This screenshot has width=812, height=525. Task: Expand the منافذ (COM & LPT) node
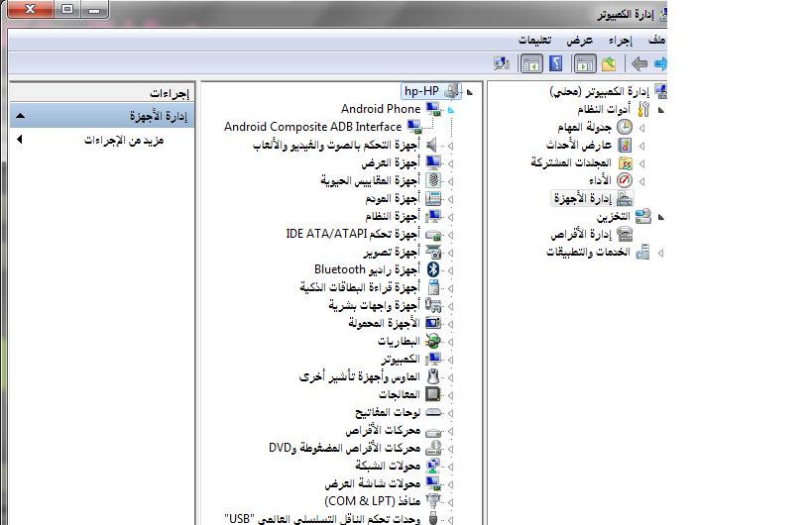(x=450, y=502)
